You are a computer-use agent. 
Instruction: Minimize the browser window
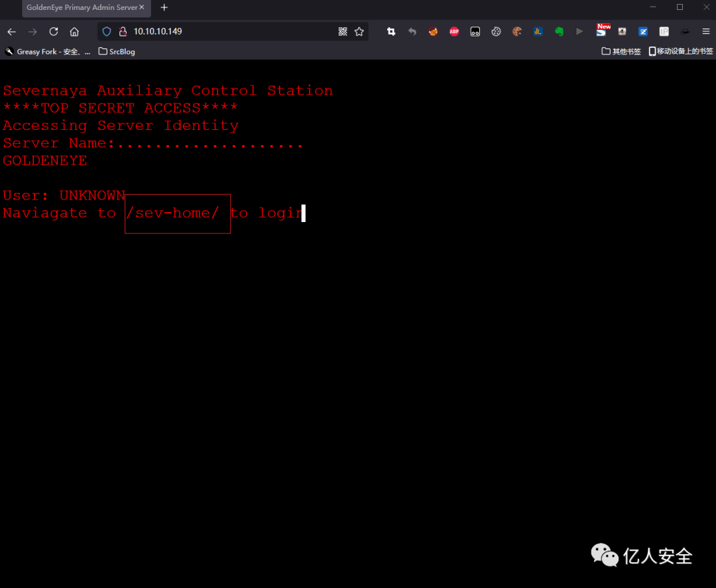pos(653,7)
